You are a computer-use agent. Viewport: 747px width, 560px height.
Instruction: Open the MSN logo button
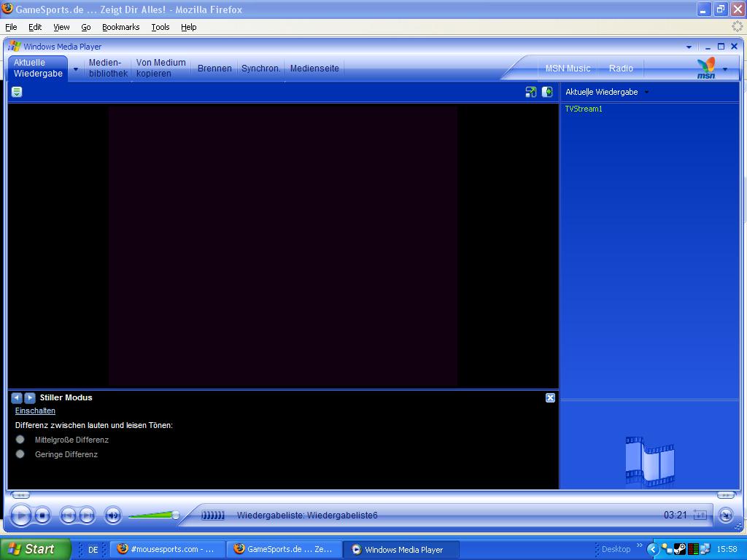coord(706,68)
